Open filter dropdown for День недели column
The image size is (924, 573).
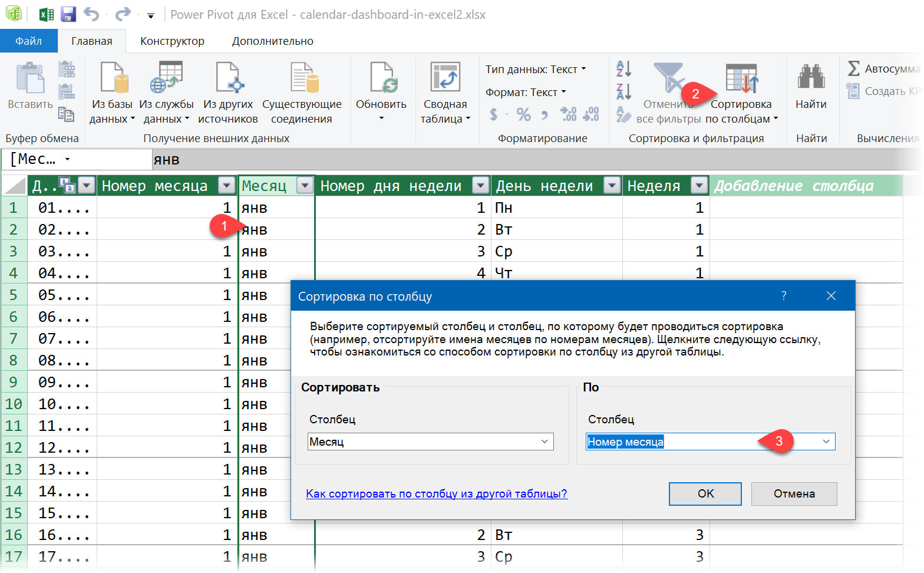tap(612, 186)
